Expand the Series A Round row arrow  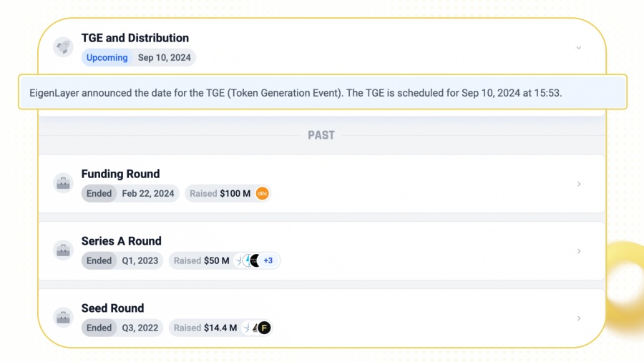click(x=579, y=251)
